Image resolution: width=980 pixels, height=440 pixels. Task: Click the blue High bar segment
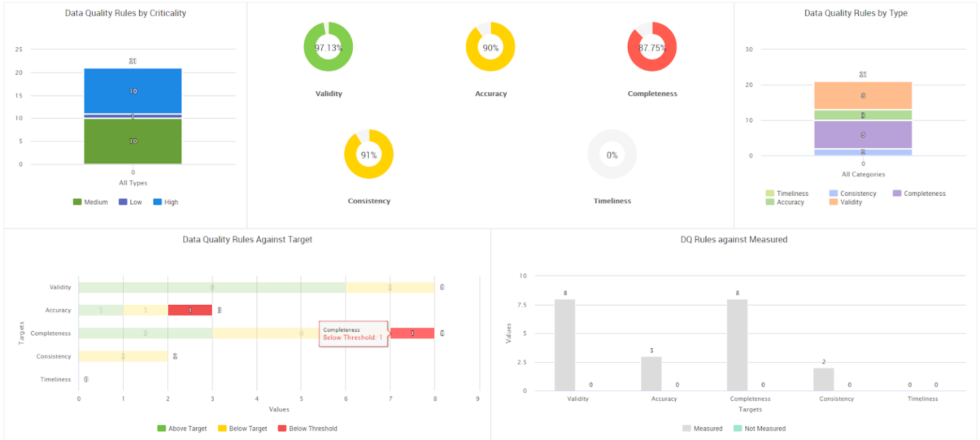point(132,91)
